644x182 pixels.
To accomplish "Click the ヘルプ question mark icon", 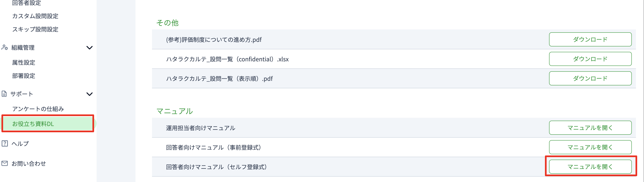I will pos(5,143).
